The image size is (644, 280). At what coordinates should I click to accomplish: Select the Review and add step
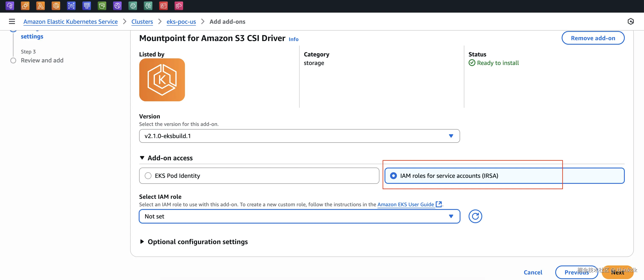42,60
